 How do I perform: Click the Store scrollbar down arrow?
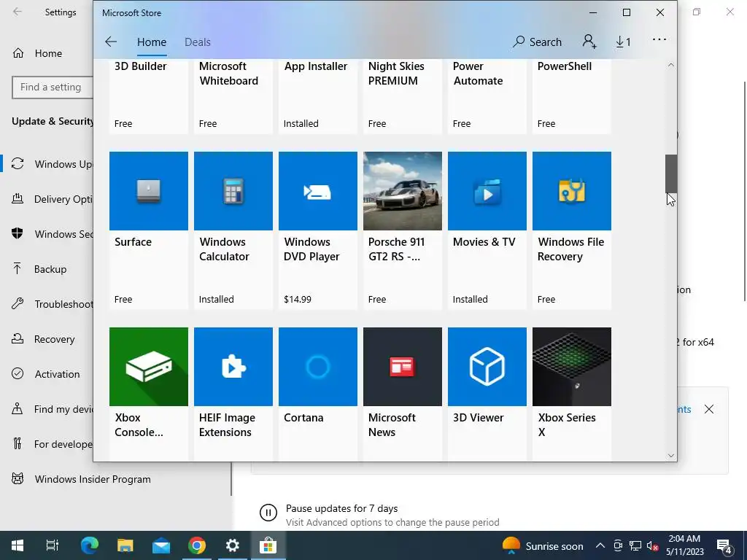(671, 455)
